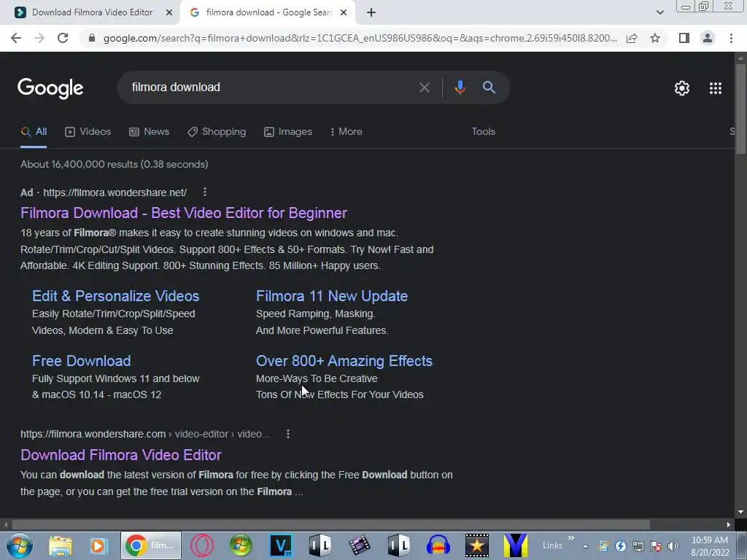This screenshot has height=560, width=747.
Task: Open options for the Ad result
Action: (205, 192)
